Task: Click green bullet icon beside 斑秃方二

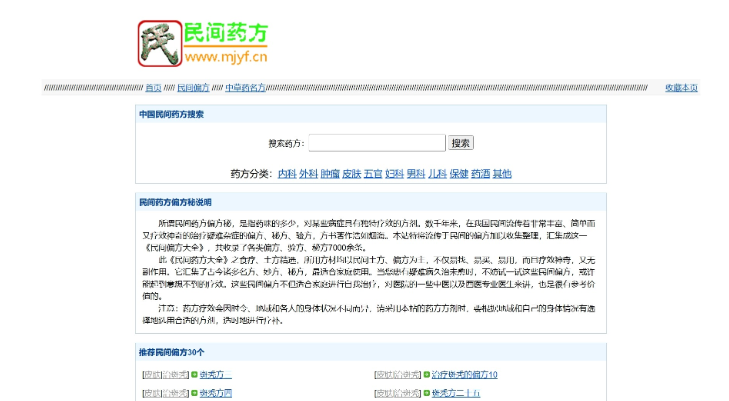Action: [194, 375]
